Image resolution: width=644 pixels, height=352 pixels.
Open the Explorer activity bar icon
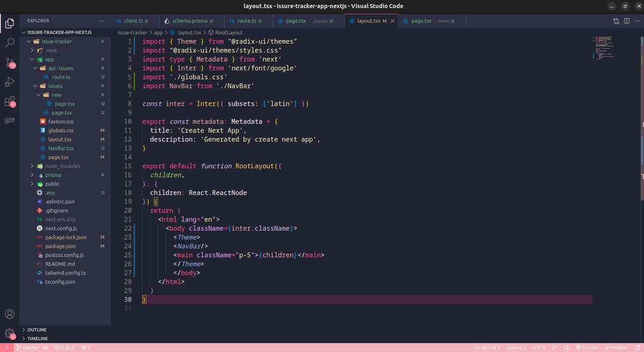point(10,23)
